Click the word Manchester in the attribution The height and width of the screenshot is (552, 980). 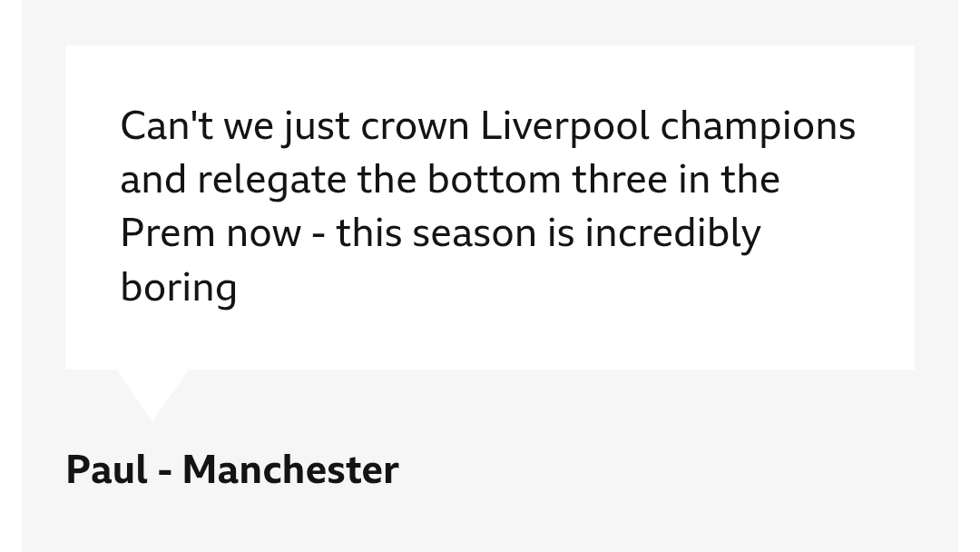coord(290,469)
